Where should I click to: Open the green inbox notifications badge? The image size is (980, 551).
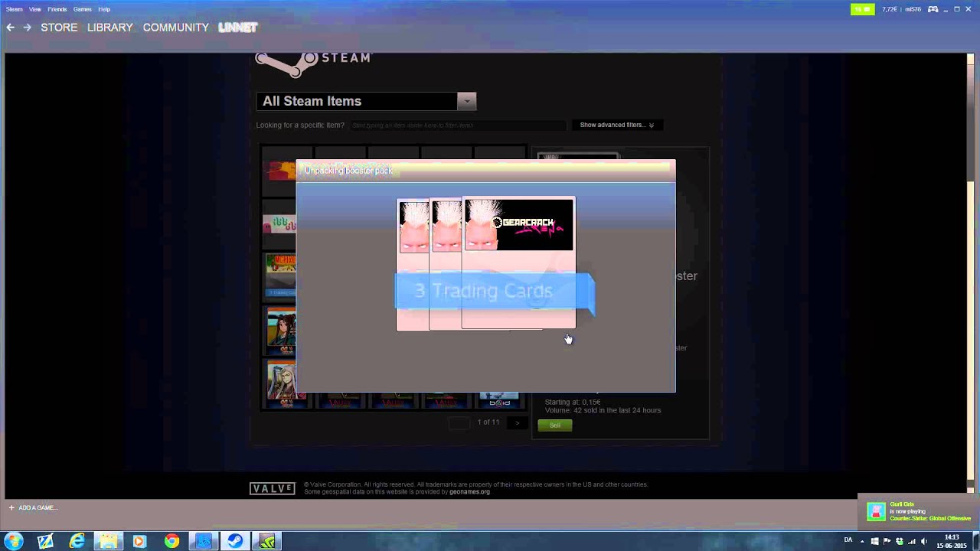pos(862,9)
